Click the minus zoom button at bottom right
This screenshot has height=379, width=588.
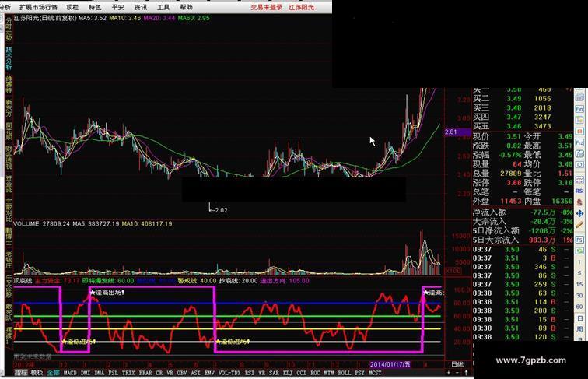pos(457,373)
